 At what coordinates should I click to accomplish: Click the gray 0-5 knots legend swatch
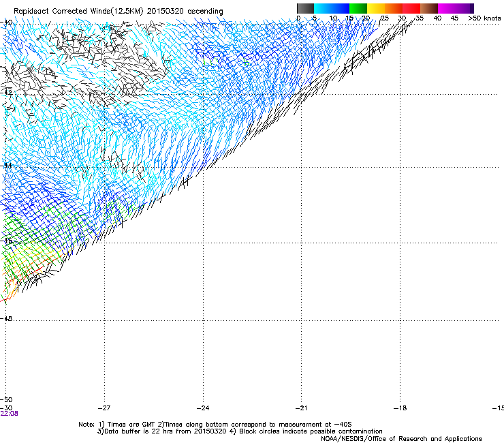305,8
